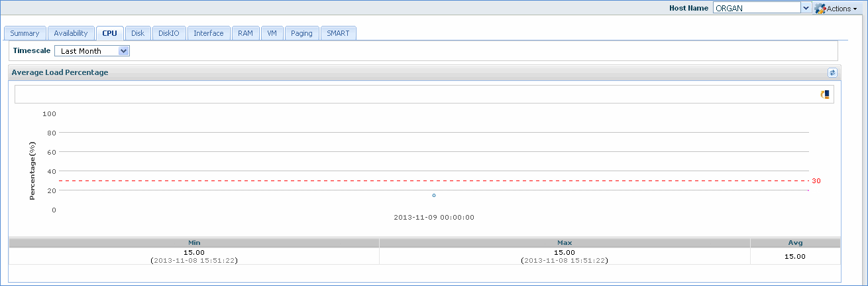The image size is (868, 286).
Task: Switch to the Summary tab
Action: pos(25,33)
